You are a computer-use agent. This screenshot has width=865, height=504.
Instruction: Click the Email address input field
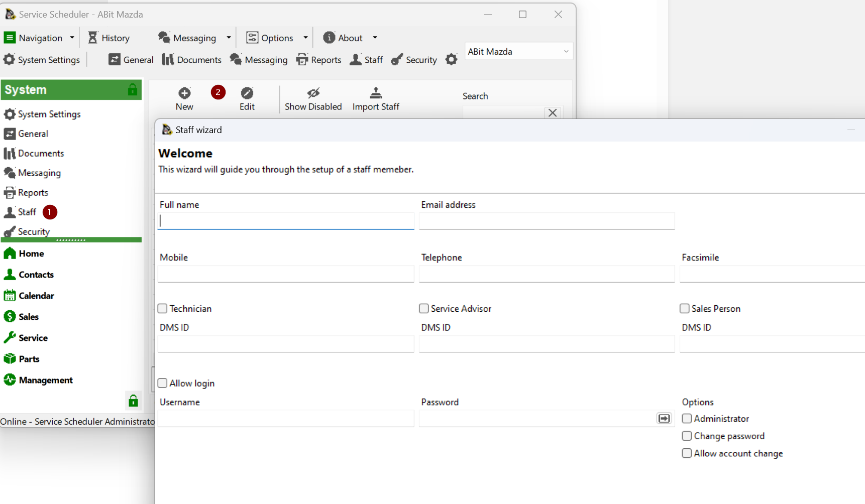pos(547,221)
